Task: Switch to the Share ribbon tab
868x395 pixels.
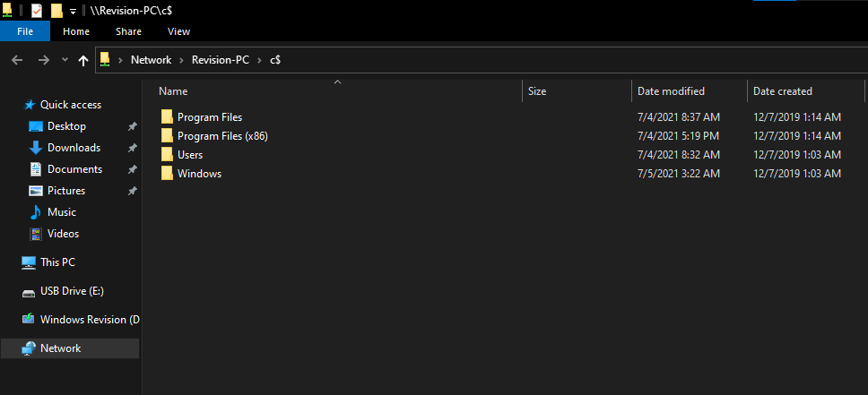Action: [128, 31]
